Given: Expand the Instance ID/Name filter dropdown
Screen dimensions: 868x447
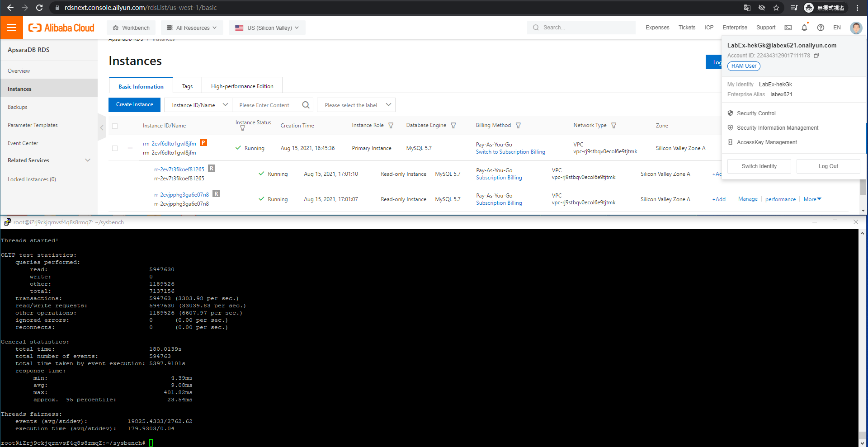Looking at the screenshot, I should (198, 105).
